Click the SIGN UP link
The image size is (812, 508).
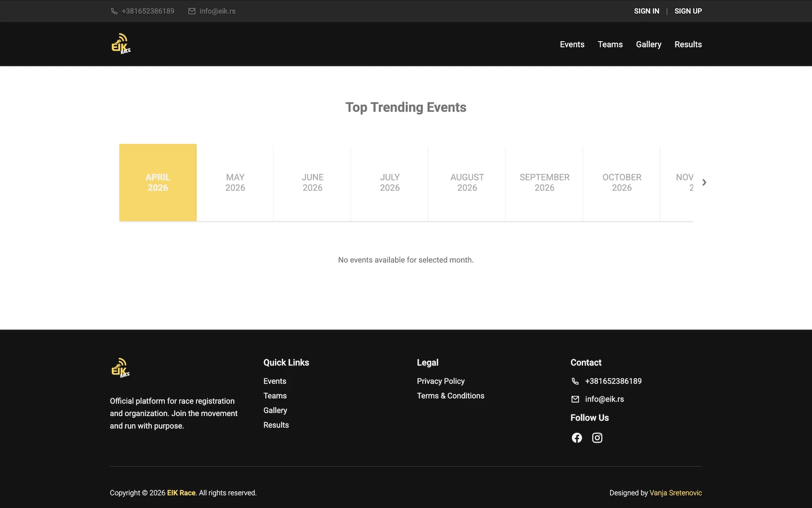click(x=688, y=11)
